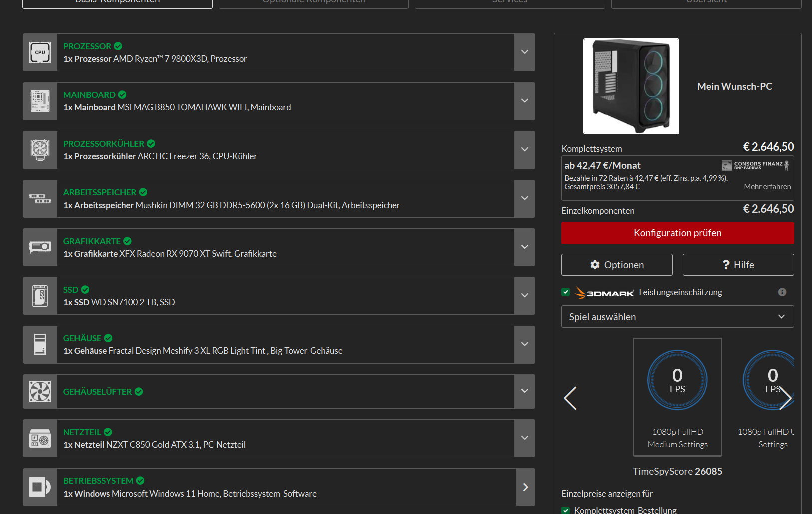Select the 1080p FullHD Medium Settings card
812x514 pixels.
tap(678, 397)
